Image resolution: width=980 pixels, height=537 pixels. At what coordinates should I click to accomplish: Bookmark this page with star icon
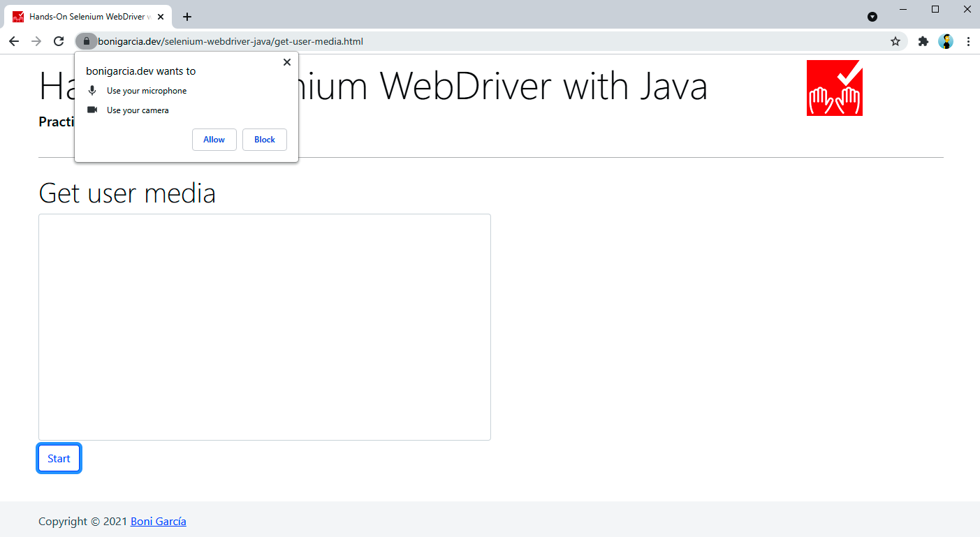(x=895, y=41)
